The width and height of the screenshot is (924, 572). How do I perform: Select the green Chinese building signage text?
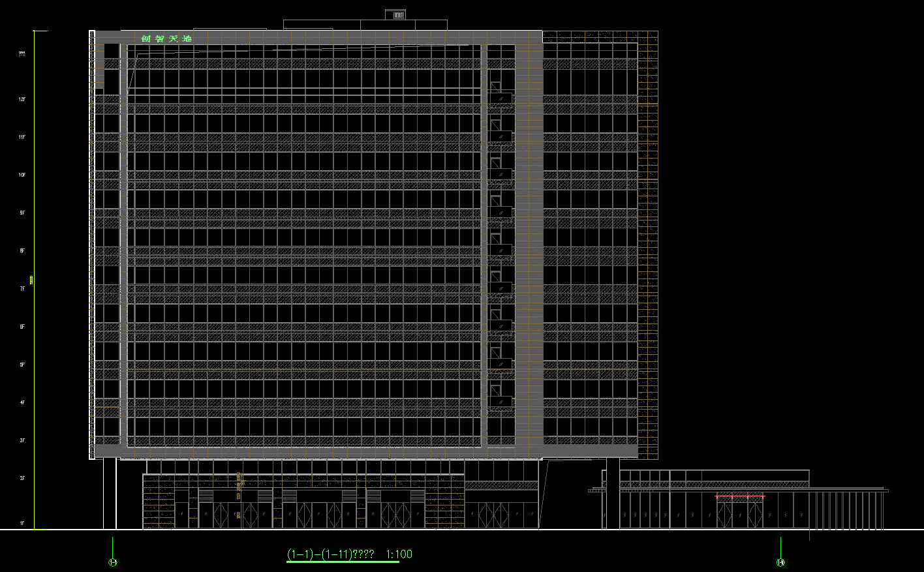(166, 39)
